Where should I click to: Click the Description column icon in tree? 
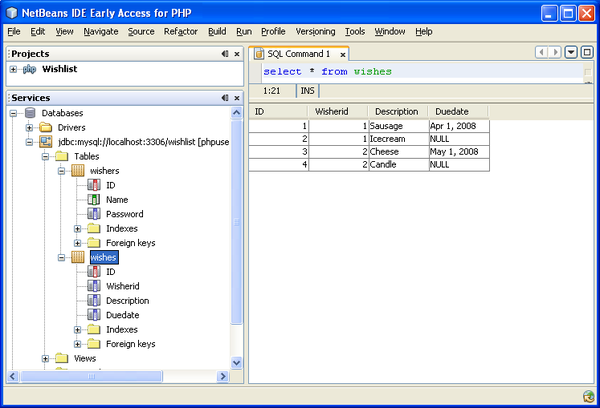94,300
